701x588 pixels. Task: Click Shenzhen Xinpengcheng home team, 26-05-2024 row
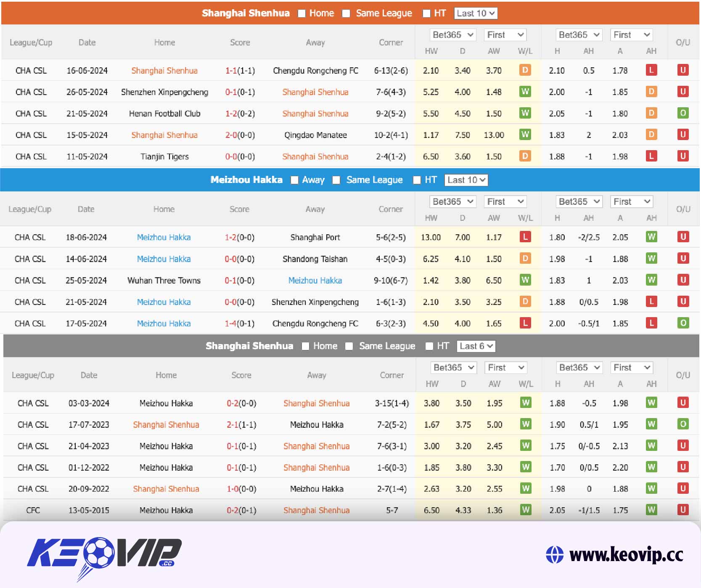tap(164, 92)
